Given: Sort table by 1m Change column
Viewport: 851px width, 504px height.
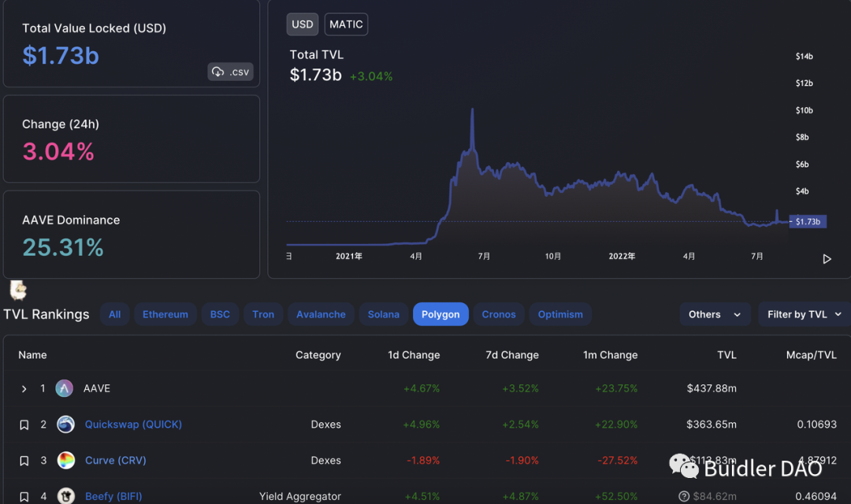Looking at the screenshot, I should pyautogui.click(x=610, y=355).
